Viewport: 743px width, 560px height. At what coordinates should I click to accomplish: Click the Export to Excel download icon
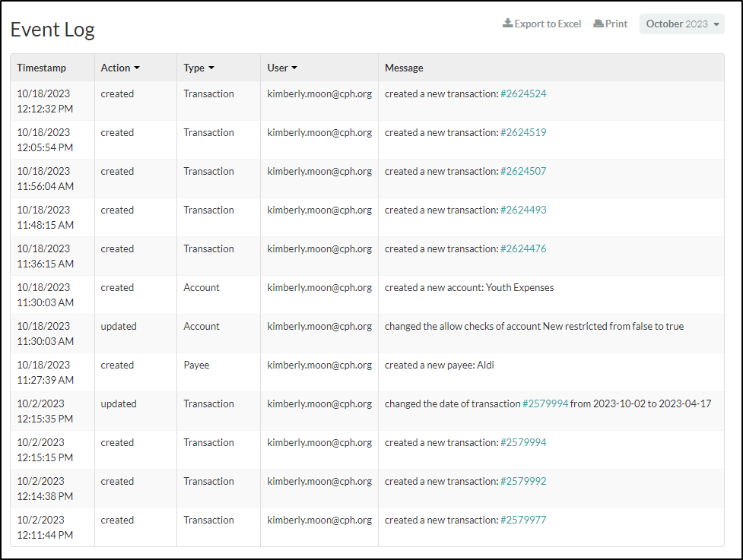(507, 24)
